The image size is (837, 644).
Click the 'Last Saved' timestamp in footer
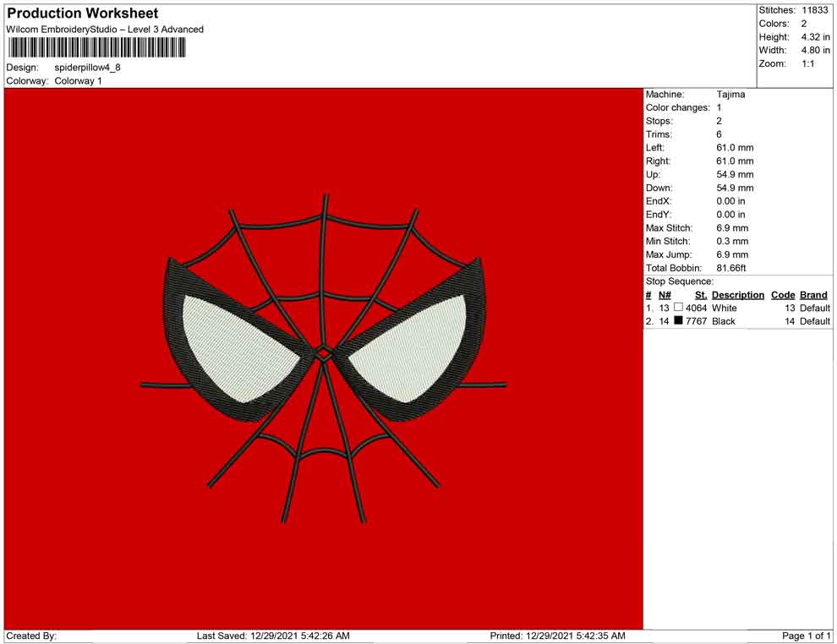[x=273, y=636]
